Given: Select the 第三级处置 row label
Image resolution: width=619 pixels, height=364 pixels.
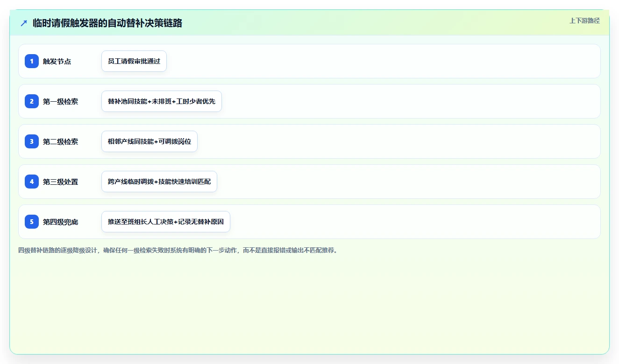Looking at the screenshot, I should (x=61, y=182).
